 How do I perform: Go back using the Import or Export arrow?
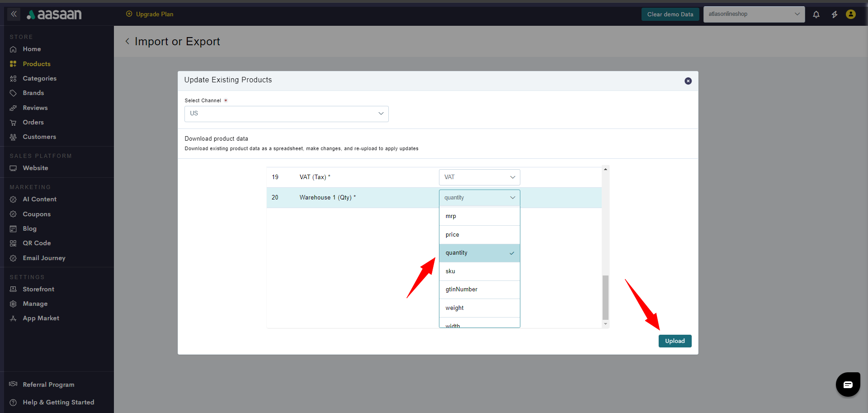click(x=127, y=42)
